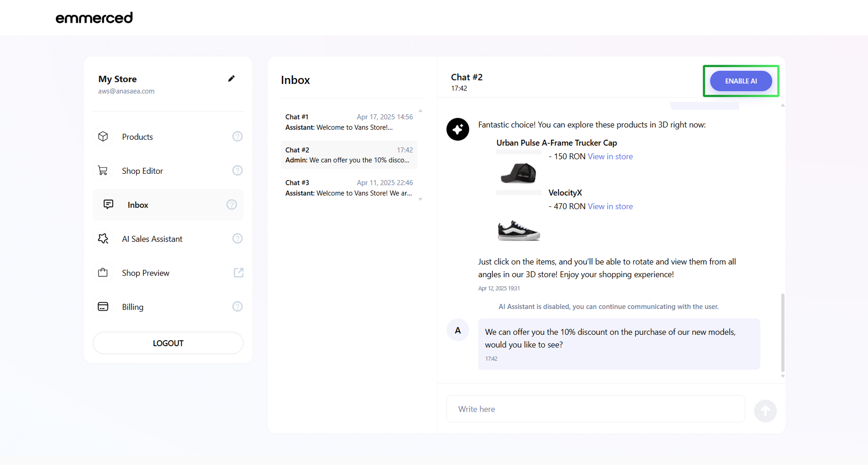Open AI Sales Assistant page

(152, 239)
